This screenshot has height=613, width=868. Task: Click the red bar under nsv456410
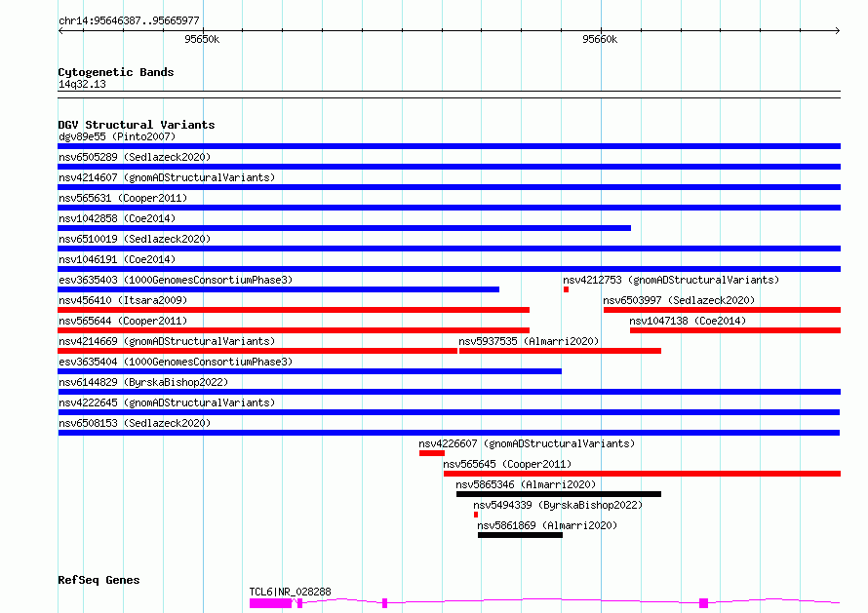pyautogui.click(x=294, y=310)
